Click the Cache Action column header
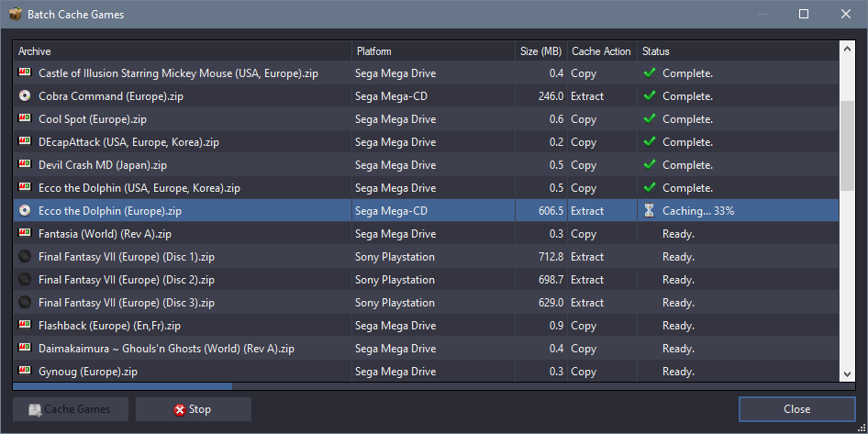 [x=601, y=51]
